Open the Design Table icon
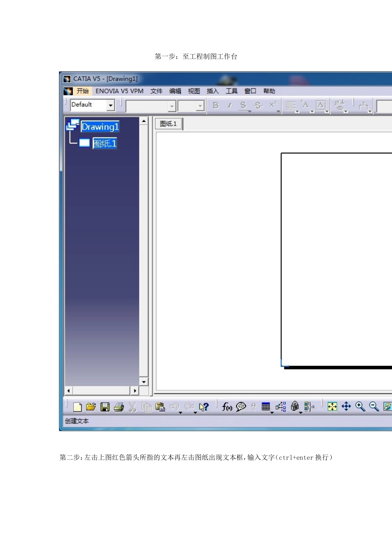The width and height of the screenshot is (392, 555). pos(266,407)
